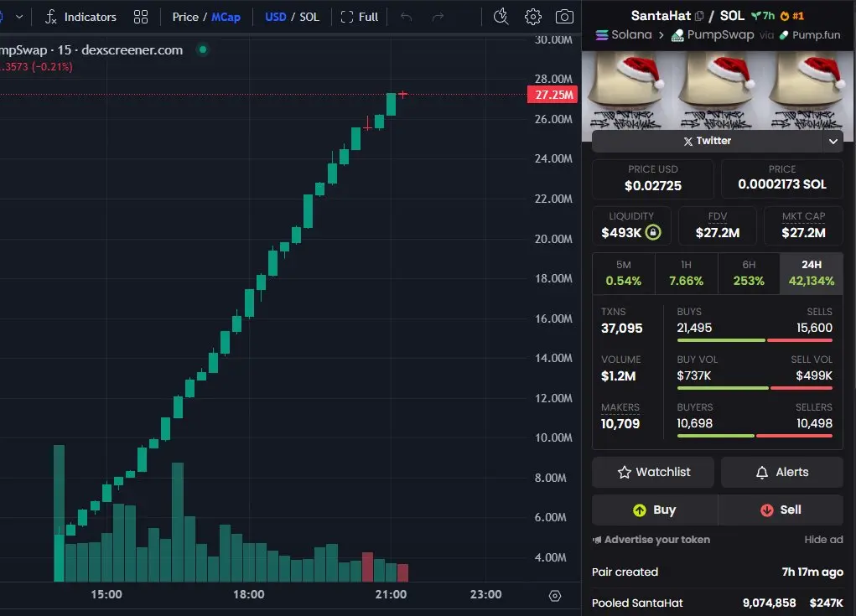Open the PumpSwap DEX link

click(x=713, y=35)
